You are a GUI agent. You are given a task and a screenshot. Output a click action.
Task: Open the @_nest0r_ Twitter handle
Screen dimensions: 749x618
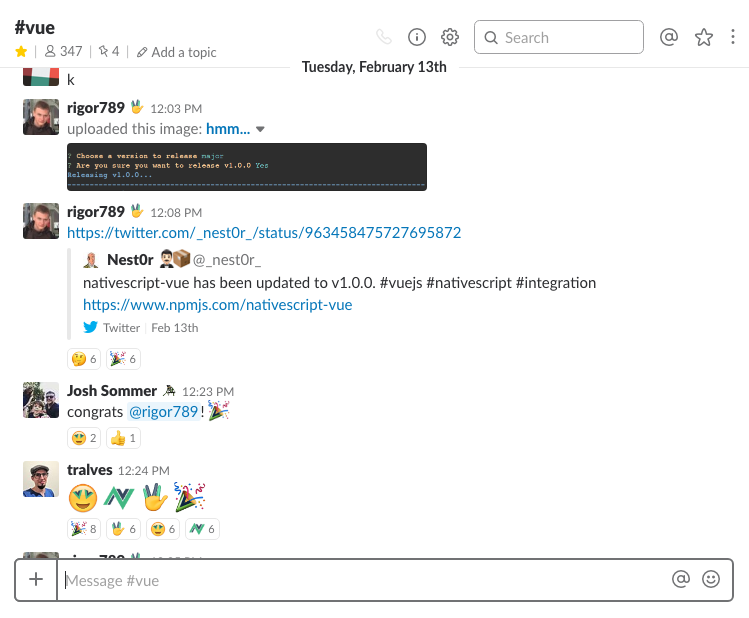(226, 260)
